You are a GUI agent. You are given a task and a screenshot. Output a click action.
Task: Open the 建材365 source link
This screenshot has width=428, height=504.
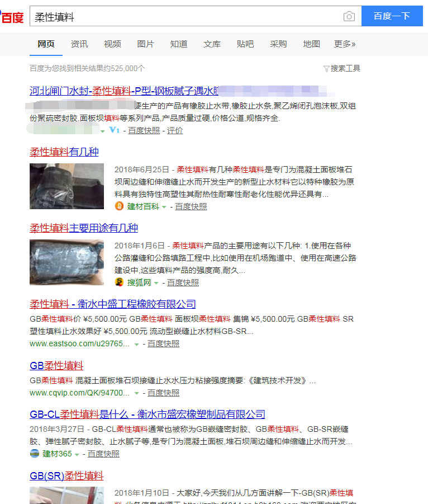tap(57, 454)
